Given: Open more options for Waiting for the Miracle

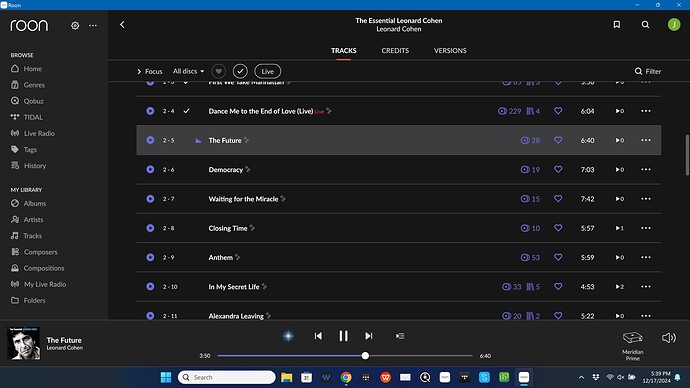Looking at the screenshot, I should (646, 198).
